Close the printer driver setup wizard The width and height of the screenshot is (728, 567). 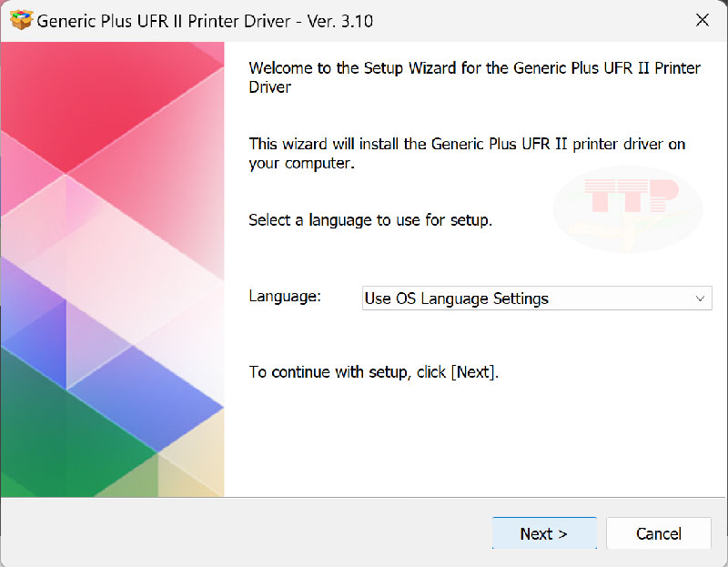click(702, 20)
